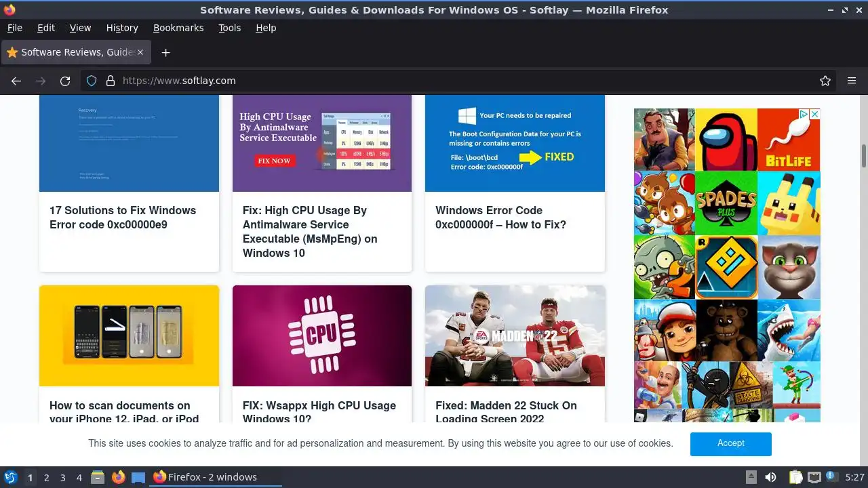Go back with the browser back arrow
This screenshot has height=488, width=868.
(x=16, y=81)
